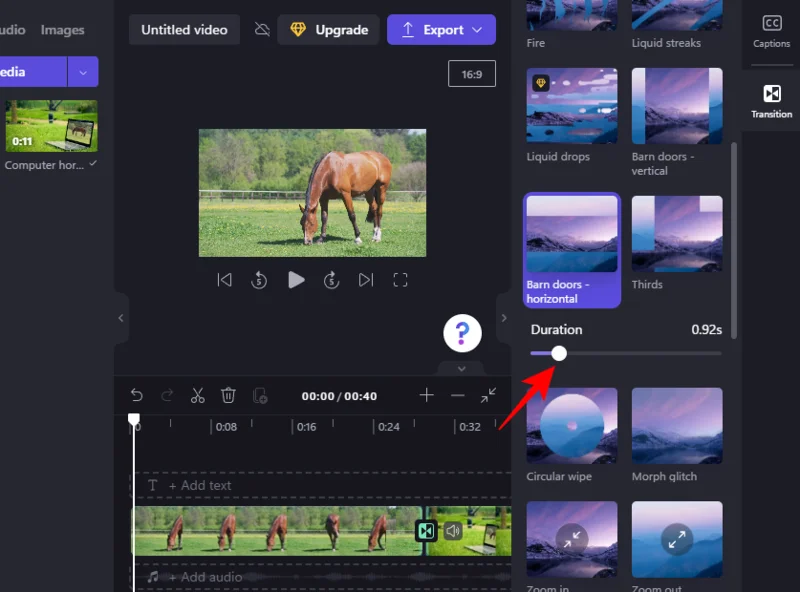
Task: Expand the Export dropdown
Action: coord(478,29)
